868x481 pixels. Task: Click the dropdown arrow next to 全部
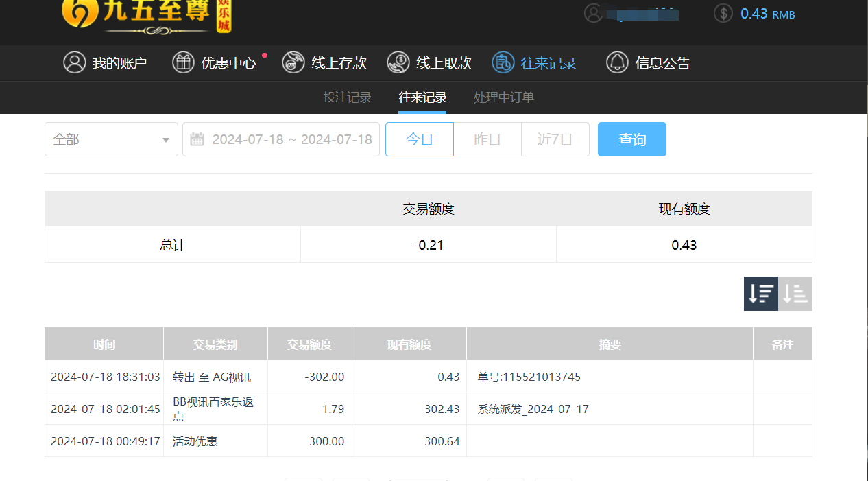[165, 139]
